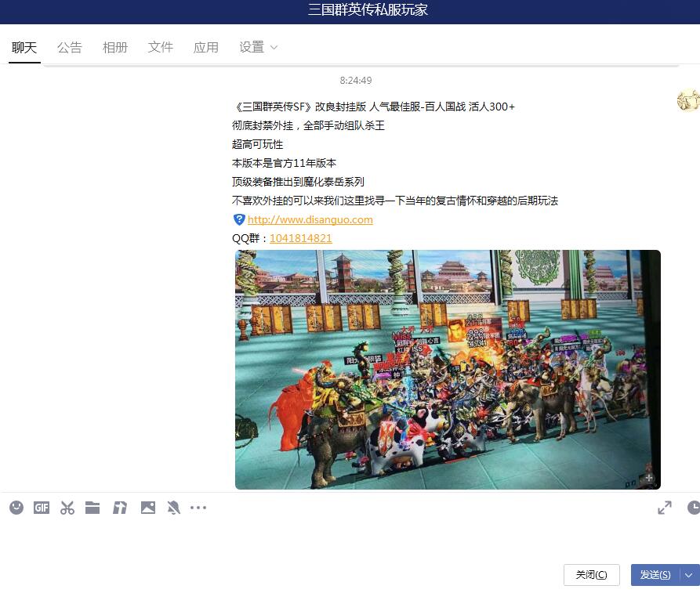Open QQ group number 1041814821 link

tap(301, 238)
